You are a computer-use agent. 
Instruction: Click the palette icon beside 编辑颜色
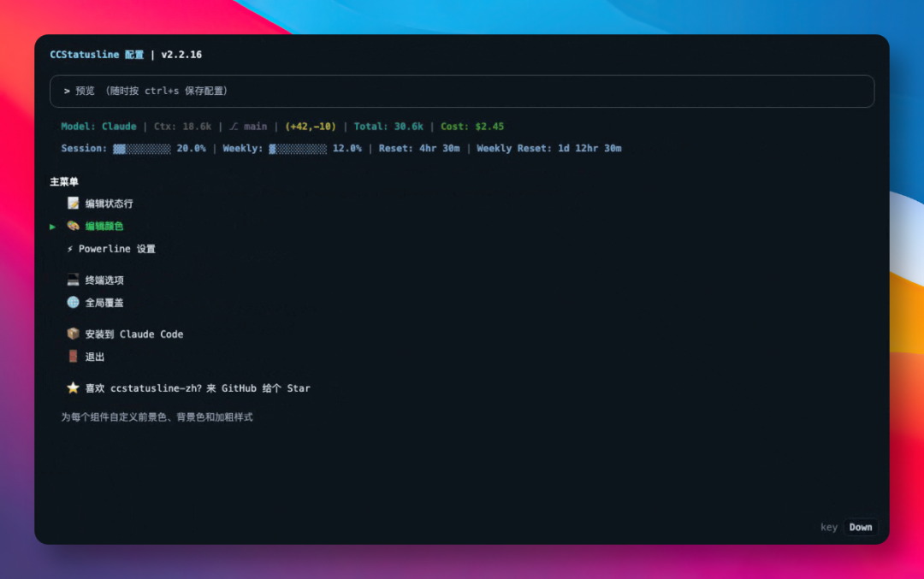[x=73, y=226]
